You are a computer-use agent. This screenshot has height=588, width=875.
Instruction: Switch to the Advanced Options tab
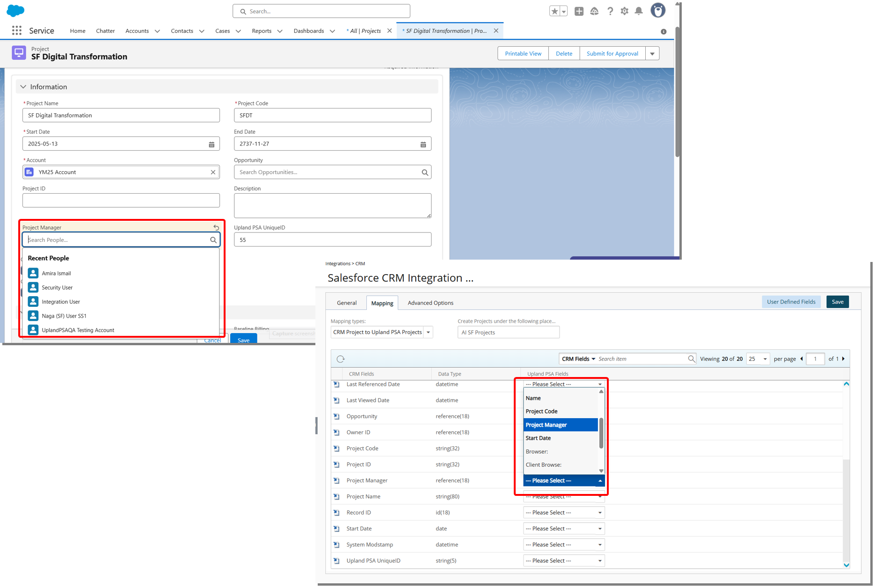(430, 303)
